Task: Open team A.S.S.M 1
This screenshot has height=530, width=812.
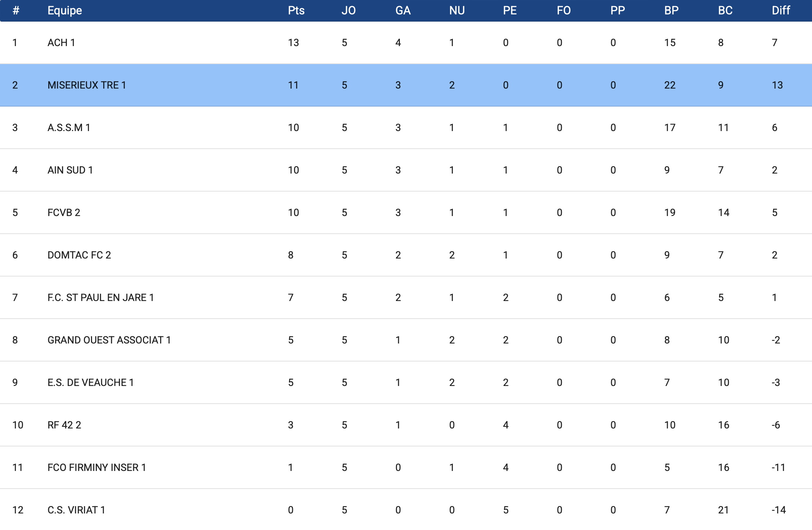Action: click(x=69, y=128)
